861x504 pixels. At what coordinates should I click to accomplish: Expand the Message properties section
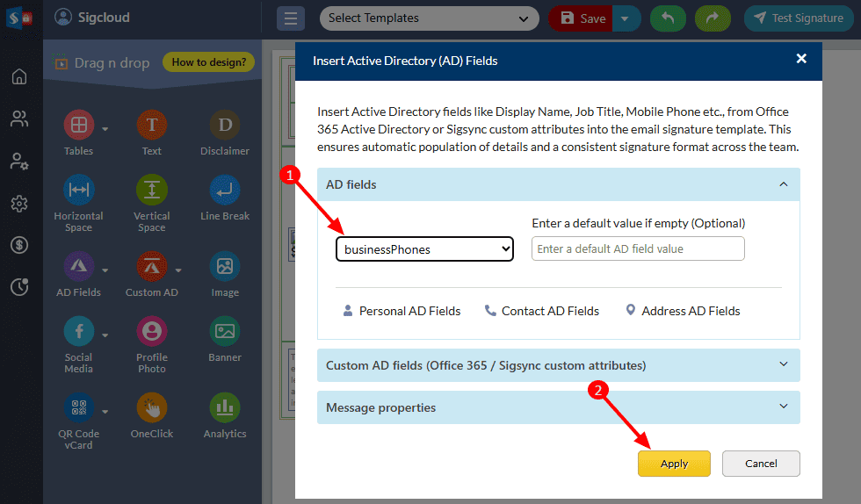[558, 407]
